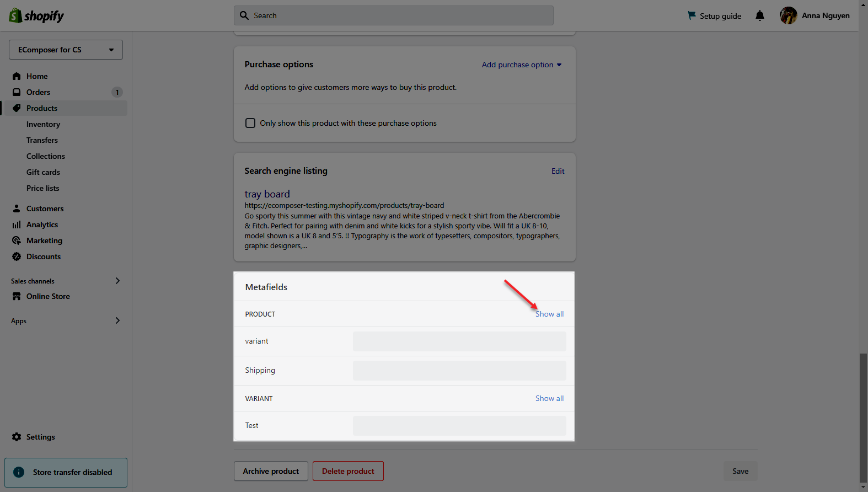Screen dimensions: 868x492
Task: Open the notifications bell
Action: 760,15
